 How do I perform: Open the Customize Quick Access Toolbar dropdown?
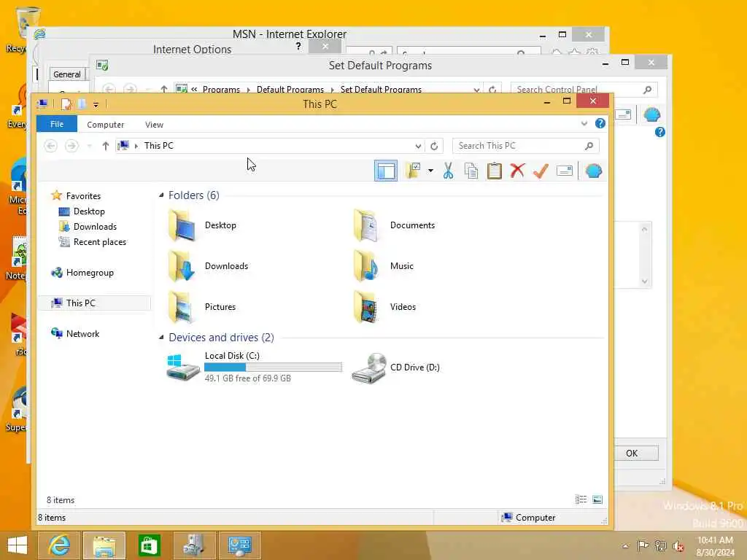coord(96,104)
